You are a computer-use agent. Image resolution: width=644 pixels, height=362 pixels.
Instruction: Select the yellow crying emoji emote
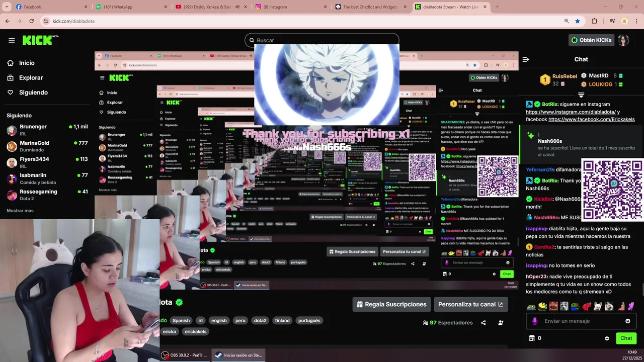tap(542, 306)
